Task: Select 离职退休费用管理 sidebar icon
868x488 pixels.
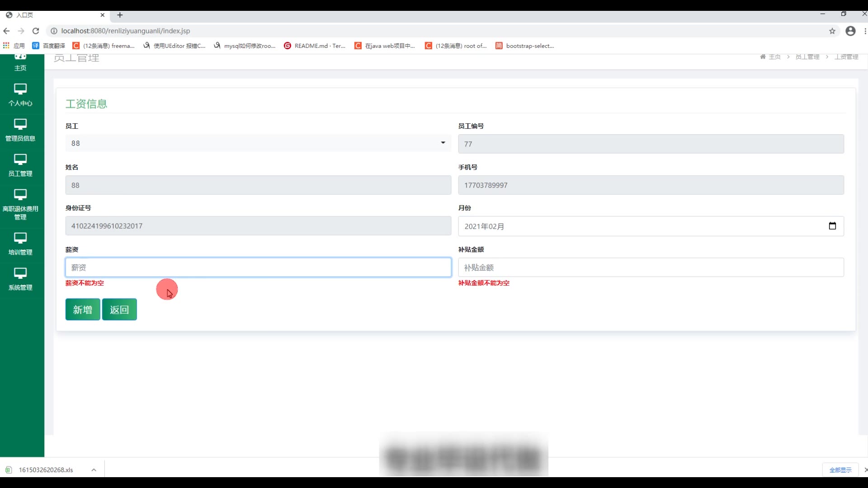Action: pyautogui.click(x=20, y=195)
